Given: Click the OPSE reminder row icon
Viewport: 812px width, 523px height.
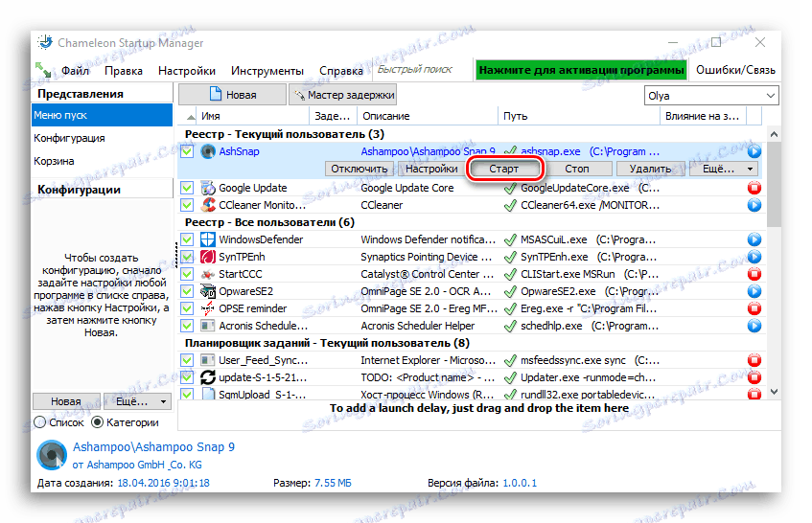Looking at the screenshot, I should (208, 308).
